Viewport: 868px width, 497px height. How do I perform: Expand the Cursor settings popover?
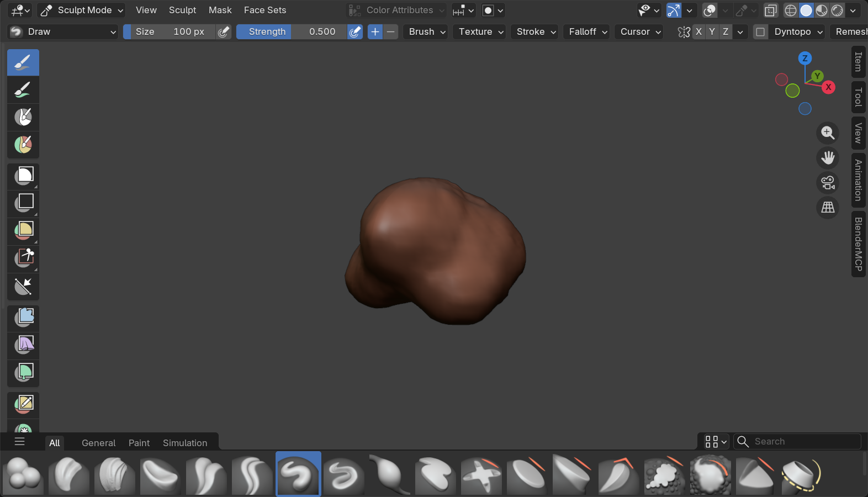click(641, 32)
